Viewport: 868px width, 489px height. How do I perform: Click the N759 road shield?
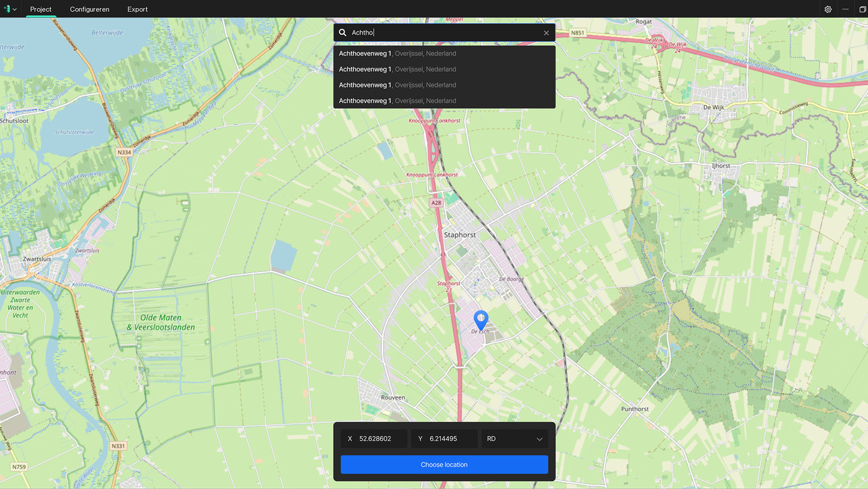(19, 467)
